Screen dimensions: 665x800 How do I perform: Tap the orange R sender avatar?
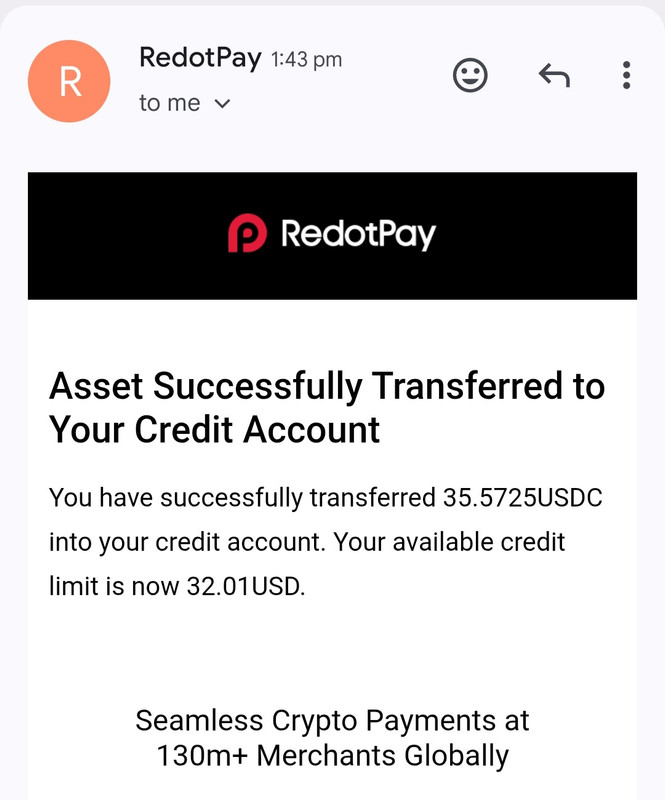(x=69, y=81)
